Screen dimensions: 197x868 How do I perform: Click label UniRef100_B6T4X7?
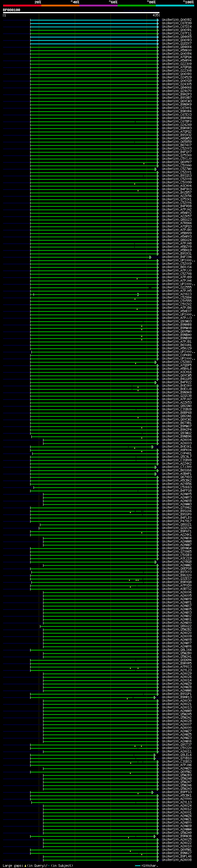(176, 145)
